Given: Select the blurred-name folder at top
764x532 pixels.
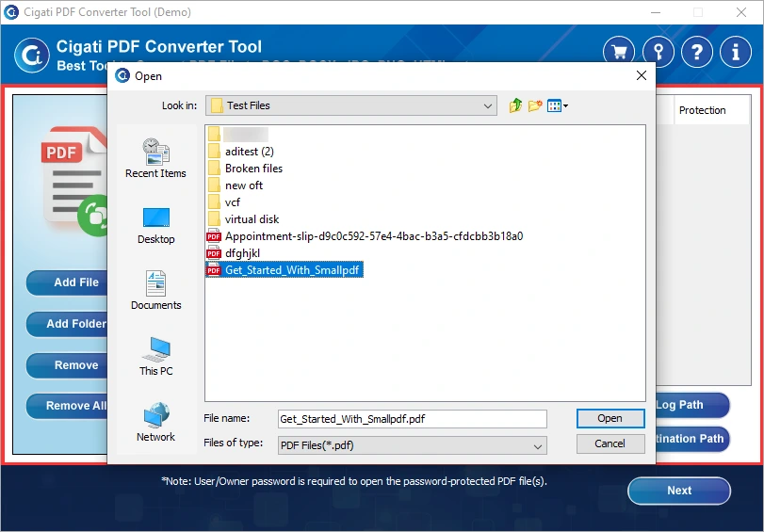Looking at the screenshot, I should [x=237, y=135].
